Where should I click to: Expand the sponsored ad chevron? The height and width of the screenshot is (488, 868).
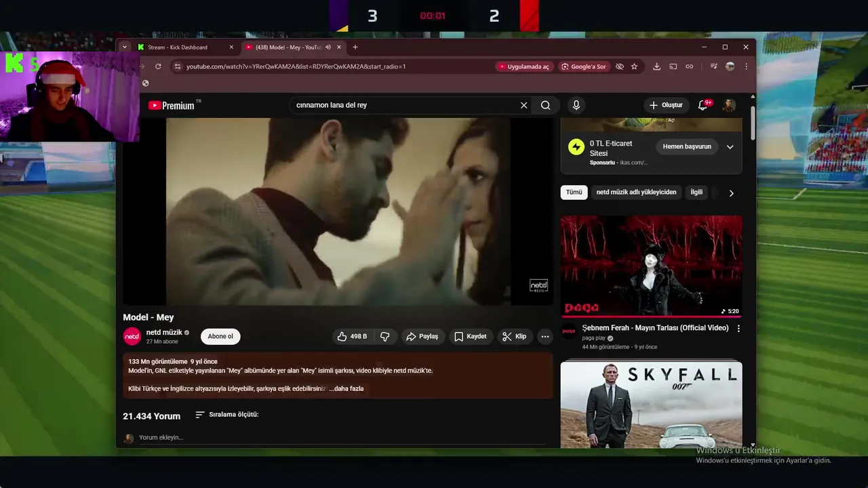730,146
